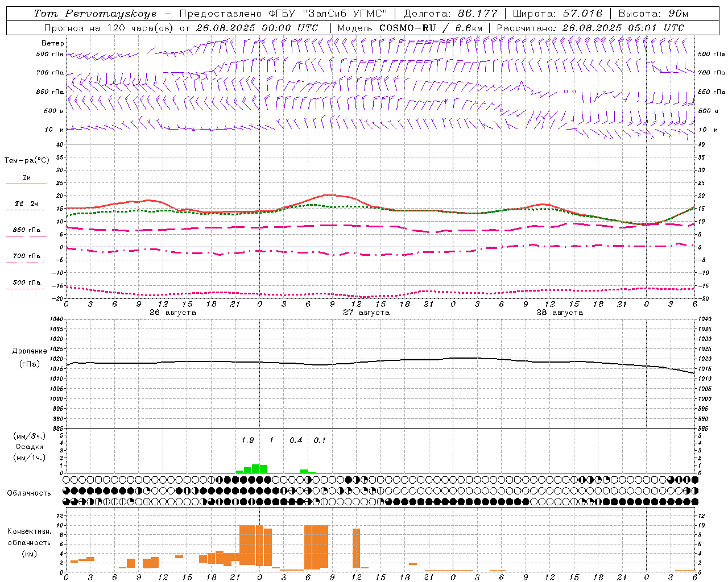Screen dimensions: 728x582
Task: Select the longitude value 86.177
Action: 477,14
